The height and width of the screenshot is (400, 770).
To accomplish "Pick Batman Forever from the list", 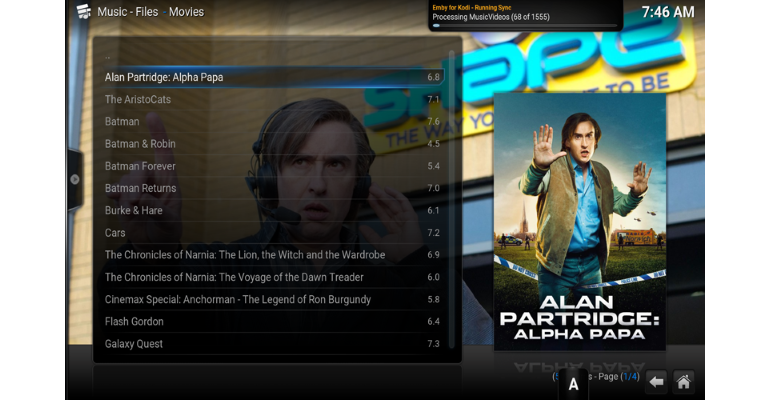I will pos(273,166).
